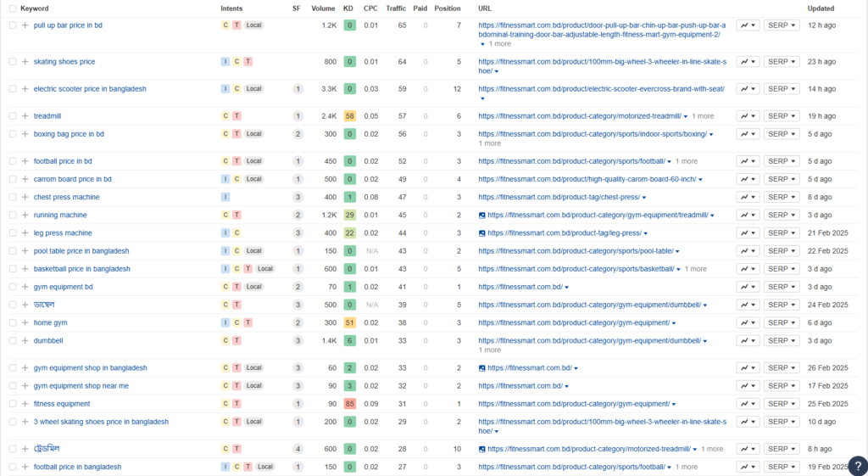Open the trend chart for "dumbbell" row

pyautogui.click(x=747, y=341)
